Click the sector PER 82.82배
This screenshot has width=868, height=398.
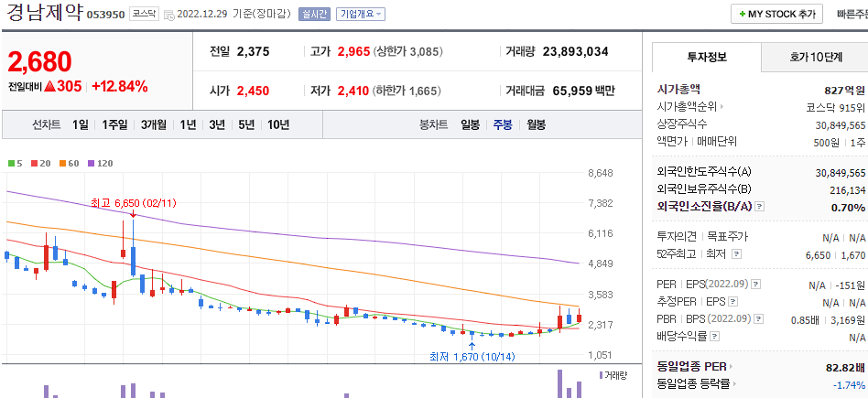click(x=845, y=367)
